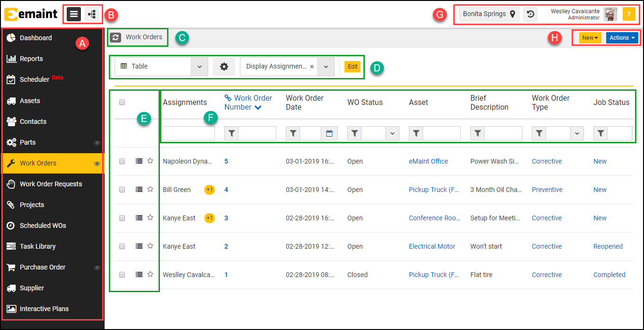Open the table settings gear

(224, 66)
